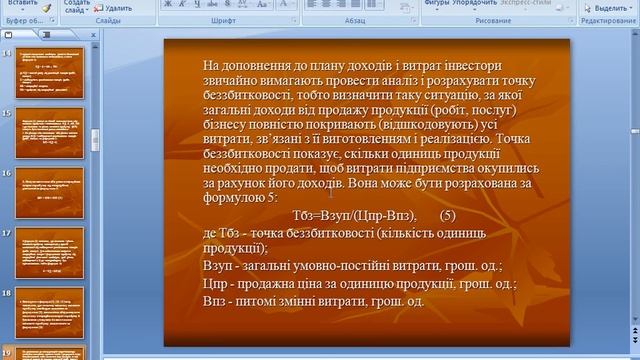Open the Абзац dialog launcher
640x360 pixels.
click(414, 20)
